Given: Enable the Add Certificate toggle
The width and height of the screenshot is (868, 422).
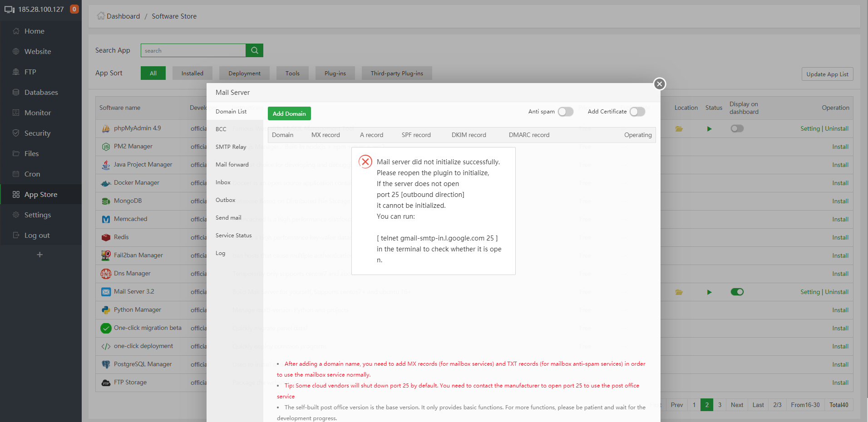Looking at the screenshot, I should pyautogui.click(x=637, y=111).
